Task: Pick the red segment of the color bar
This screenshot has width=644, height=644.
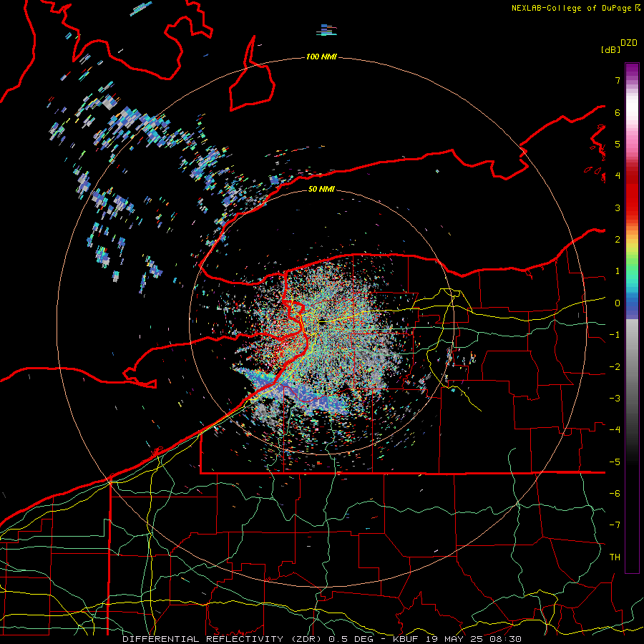Action: click(632, 193)
